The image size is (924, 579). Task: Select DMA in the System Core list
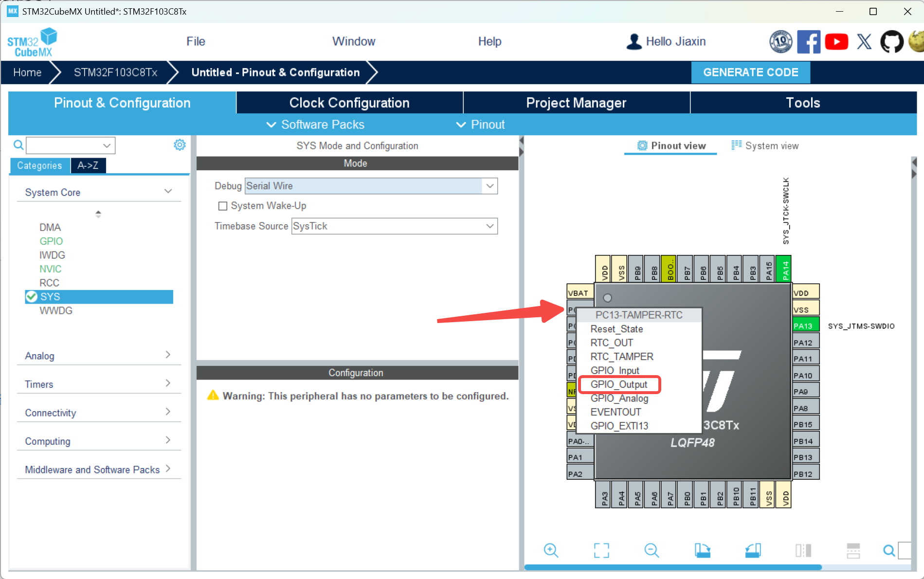(50, 227)
